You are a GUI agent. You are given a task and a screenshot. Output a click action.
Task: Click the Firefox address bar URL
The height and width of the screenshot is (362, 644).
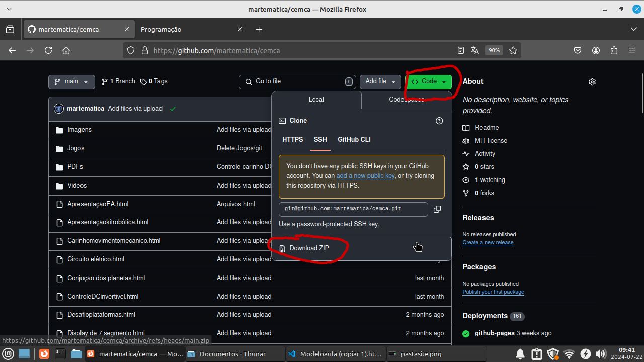coord(216,50)
